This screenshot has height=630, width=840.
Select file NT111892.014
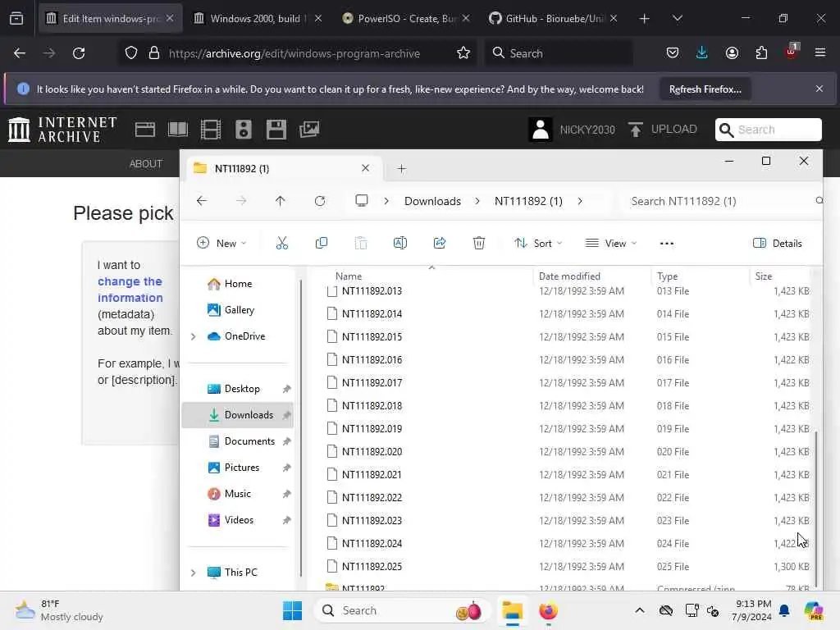(x=372, y=314)
